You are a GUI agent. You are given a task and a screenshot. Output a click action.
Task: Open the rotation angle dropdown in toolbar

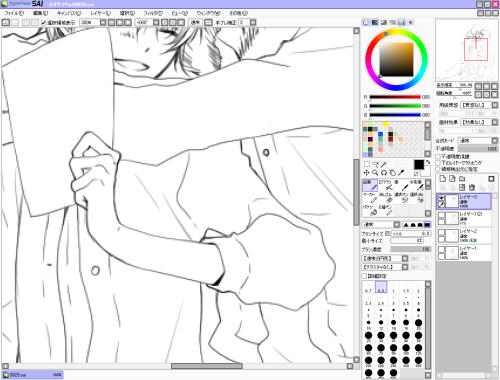(x=156, y=23)
